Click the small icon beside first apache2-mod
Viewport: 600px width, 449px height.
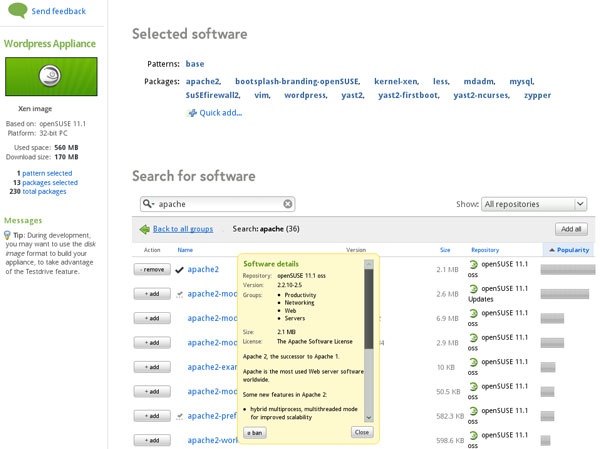coord(179,294)
